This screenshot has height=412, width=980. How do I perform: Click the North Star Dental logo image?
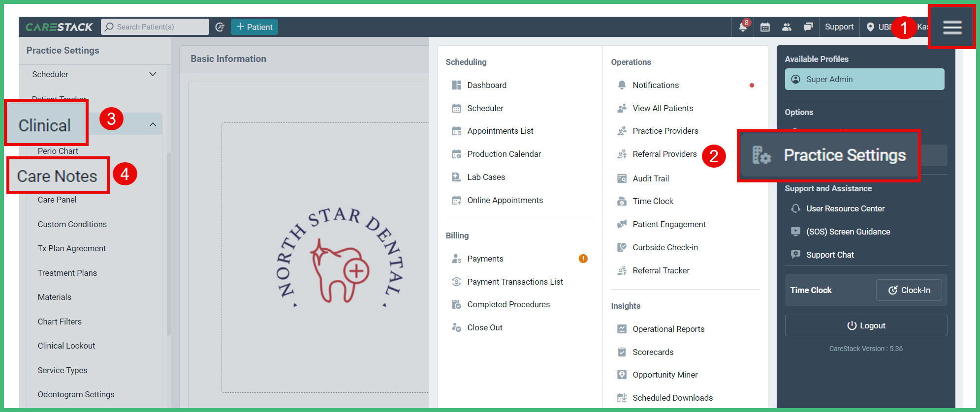pos(339,258)
